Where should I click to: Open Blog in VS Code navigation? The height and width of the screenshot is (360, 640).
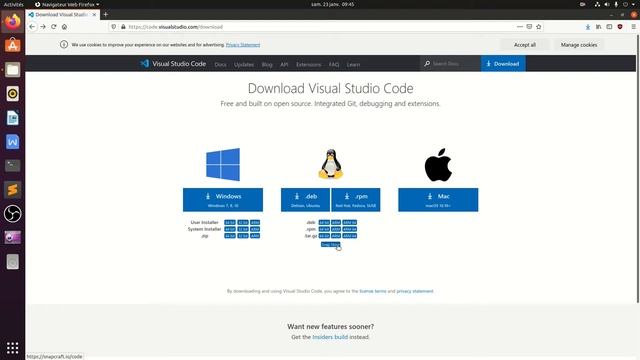click(x=267, y=64)
